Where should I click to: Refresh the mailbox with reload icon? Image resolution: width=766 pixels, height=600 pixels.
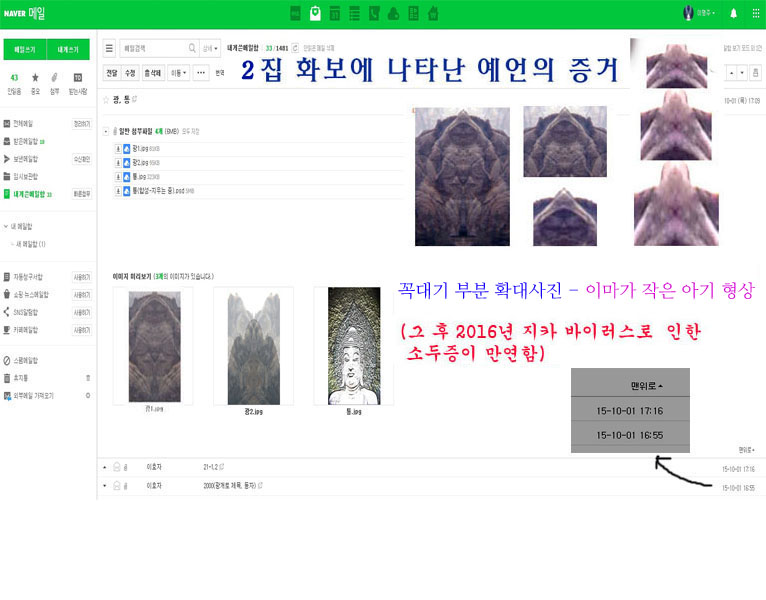coord(295,48)
